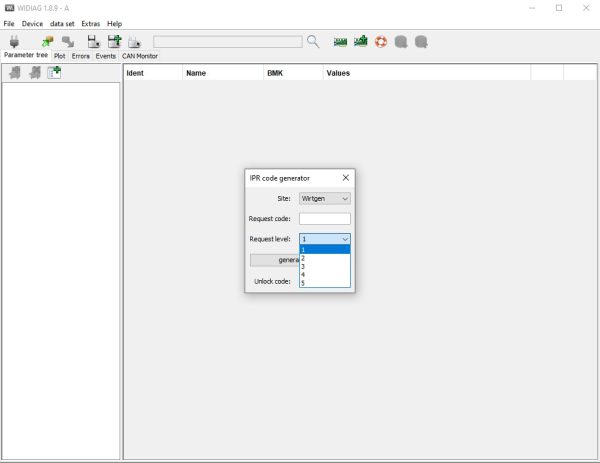Viewport: 600px width, 463px height.
Task: Click the last gray speech bubble icon
Action: coord(421,42)
